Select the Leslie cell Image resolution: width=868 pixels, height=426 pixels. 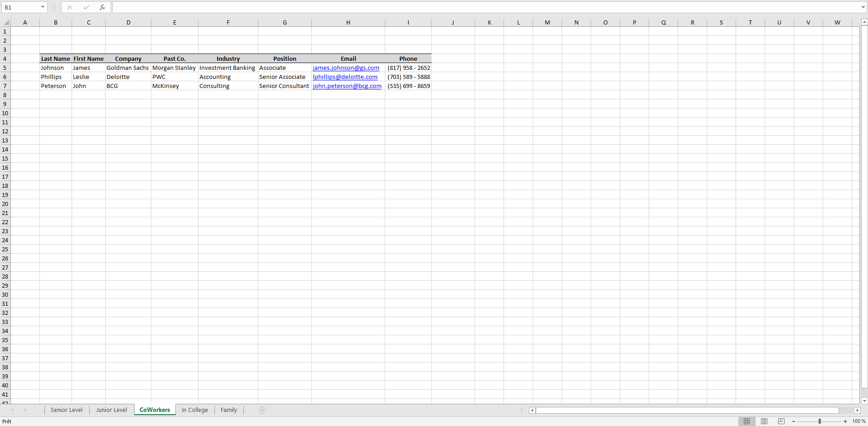pos(89,77)
